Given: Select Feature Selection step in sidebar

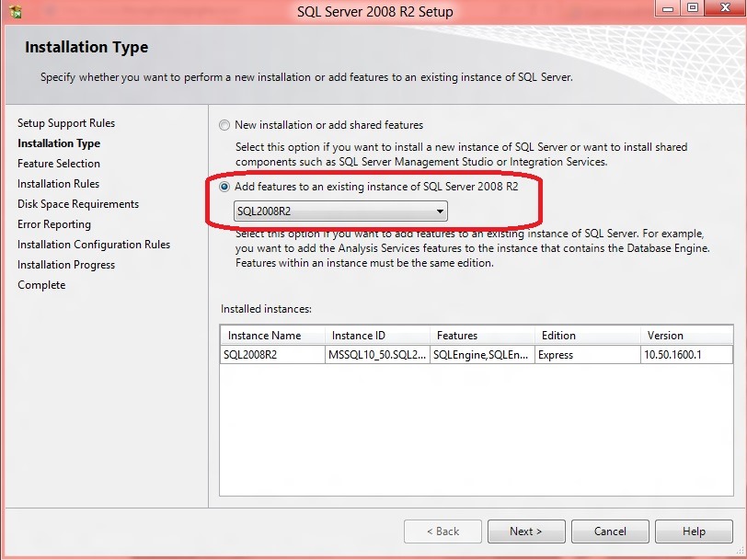Looking at the screenshot, I should [59, 164].
